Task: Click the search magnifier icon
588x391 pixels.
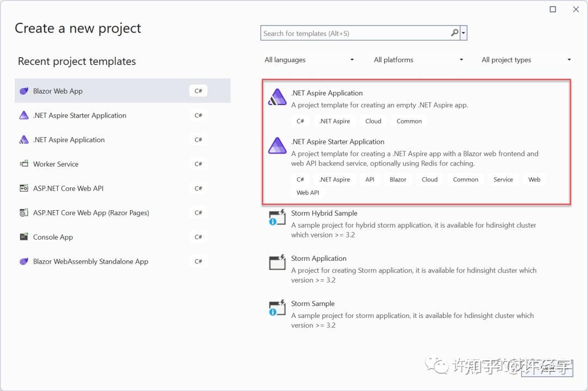Action: click(454, 33)
